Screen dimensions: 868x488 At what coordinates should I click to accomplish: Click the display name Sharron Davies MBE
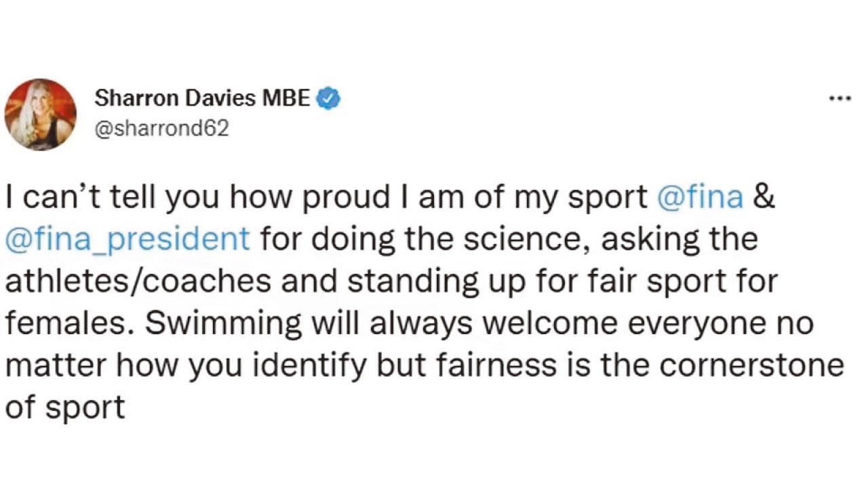(202, 99)
